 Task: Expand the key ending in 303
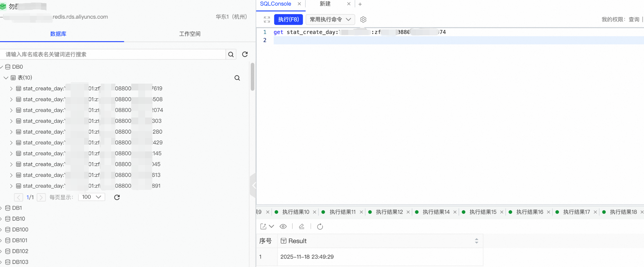click(x=11, y=121)
